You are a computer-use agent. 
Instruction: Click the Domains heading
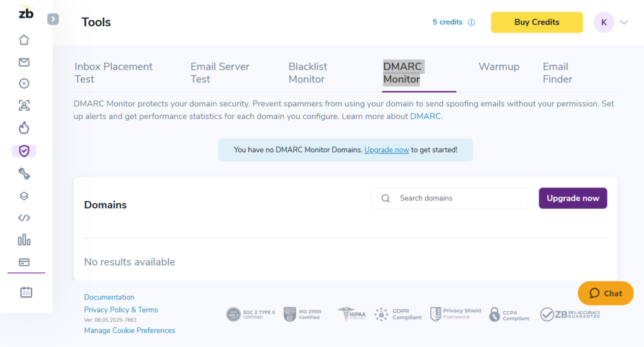click(106, 205)
